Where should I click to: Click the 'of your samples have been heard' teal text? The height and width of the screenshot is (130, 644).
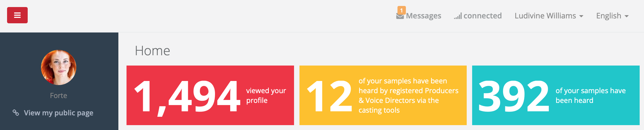(591, 95)
